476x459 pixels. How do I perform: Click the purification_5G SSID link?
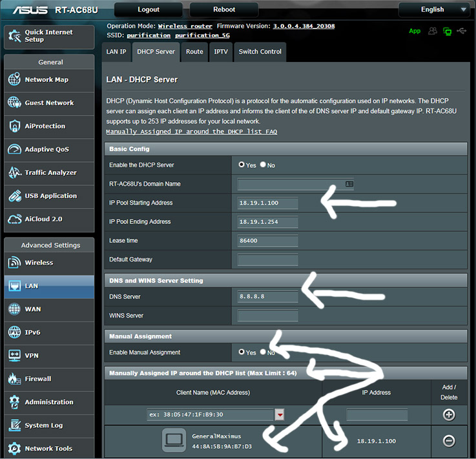pyautogui.click(x=203, y=36)
